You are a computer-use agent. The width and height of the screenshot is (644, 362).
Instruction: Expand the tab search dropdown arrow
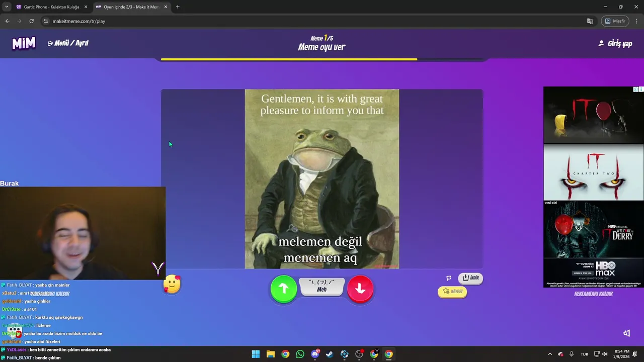click(6, 7)
